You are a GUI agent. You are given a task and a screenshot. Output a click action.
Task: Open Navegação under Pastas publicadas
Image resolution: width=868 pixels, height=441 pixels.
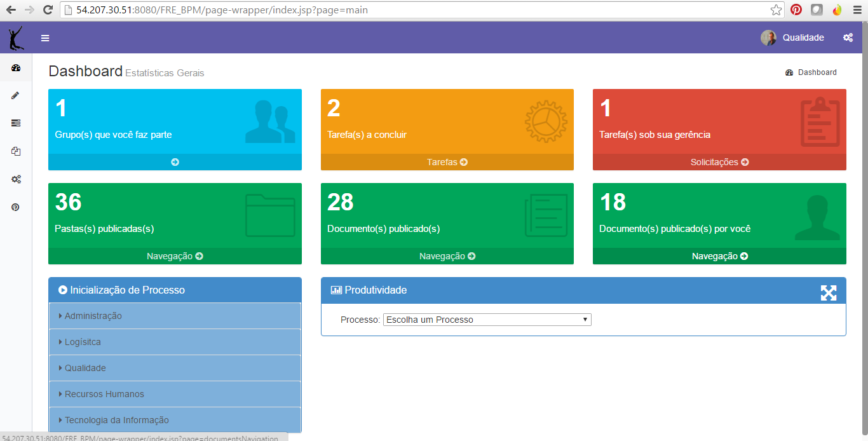[x=175, y=256]
